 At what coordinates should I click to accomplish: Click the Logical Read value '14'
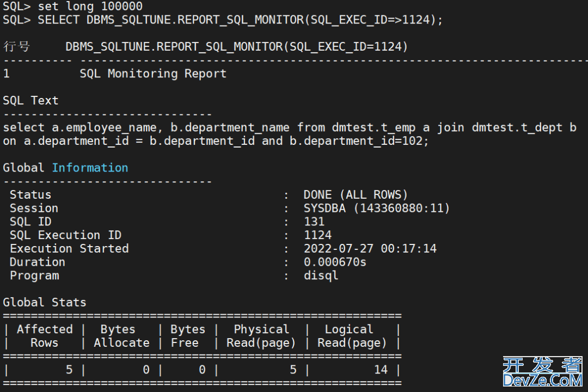click(381, 370)
